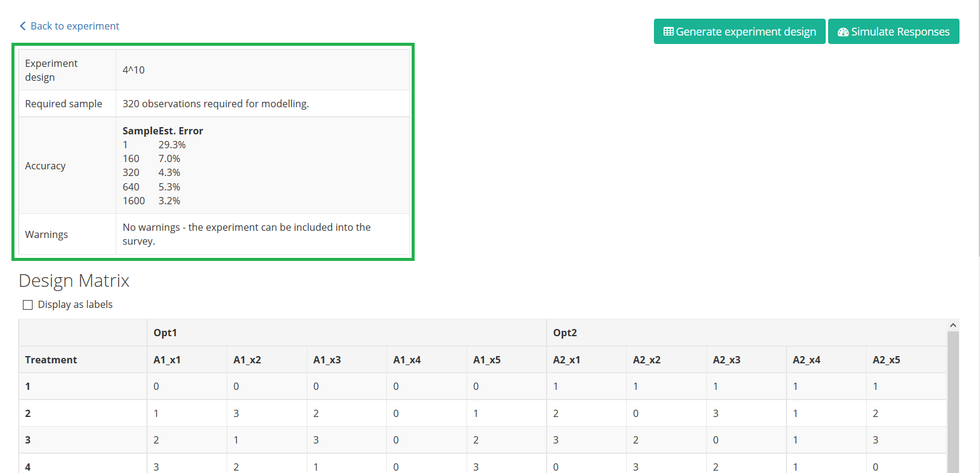Screen dimensions: 980x473
Task: Click the A2_x5 column header
Action: coord(886,360)
